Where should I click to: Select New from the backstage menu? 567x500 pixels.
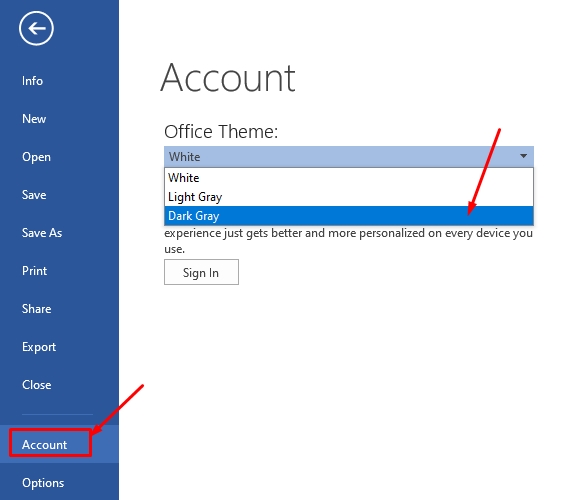coord(34,119)
